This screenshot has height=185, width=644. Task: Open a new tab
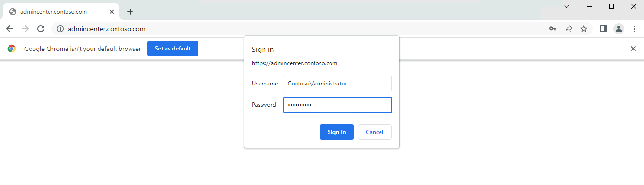130,12
